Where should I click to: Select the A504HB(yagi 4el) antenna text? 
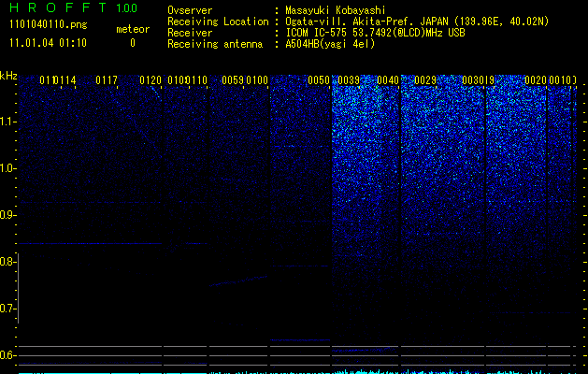pos(330,44)
